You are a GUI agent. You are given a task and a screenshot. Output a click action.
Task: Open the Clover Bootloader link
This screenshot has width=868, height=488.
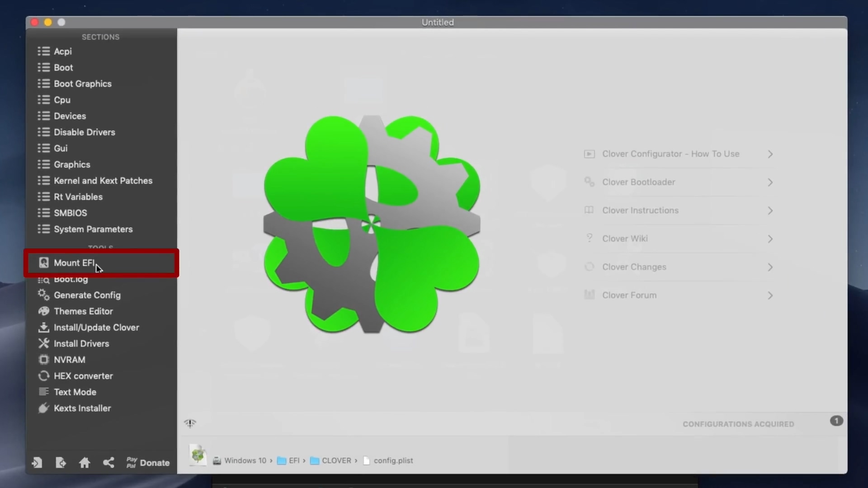pos(638,182)
